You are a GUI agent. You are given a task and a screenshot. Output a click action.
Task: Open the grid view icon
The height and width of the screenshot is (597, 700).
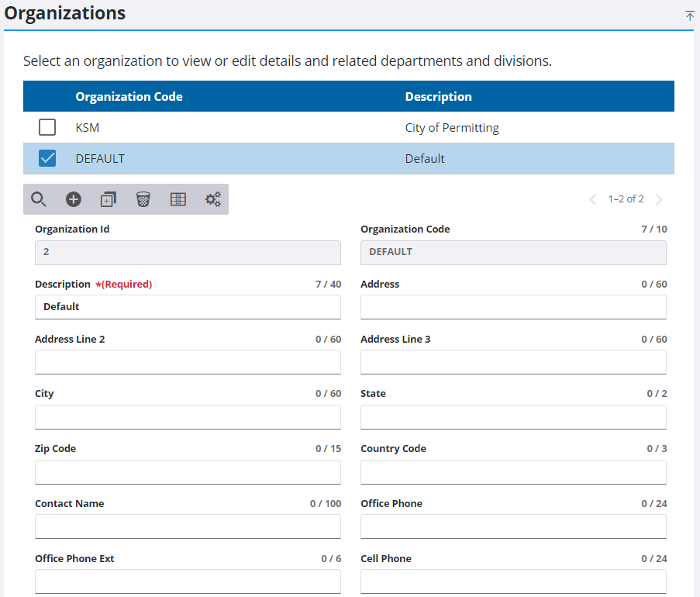(x=178, y=199)
